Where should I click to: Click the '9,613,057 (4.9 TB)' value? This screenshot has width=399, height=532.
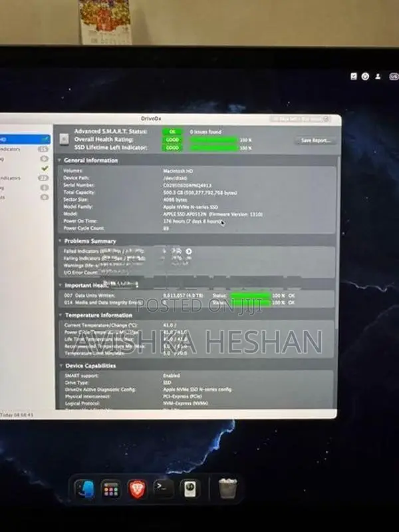[183, 296]
